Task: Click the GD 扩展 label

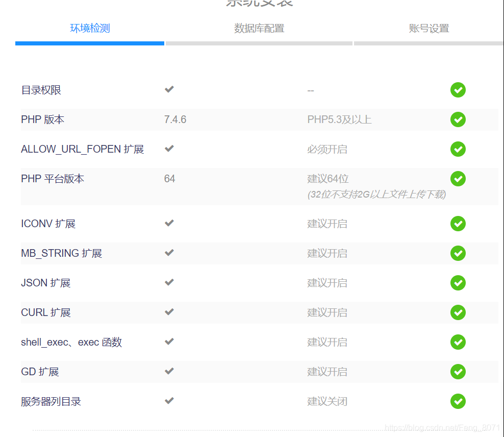Action: pyautogui.click(x=40, y=372)
